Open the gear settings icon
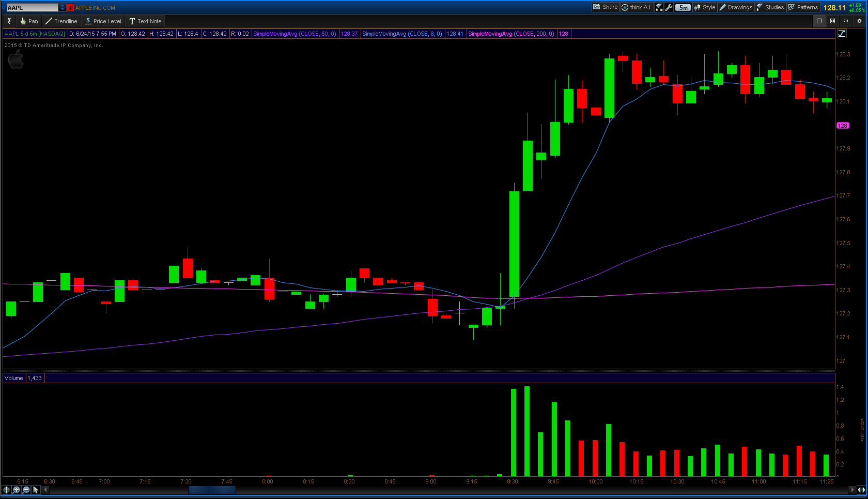This screenshot has width=868, height=499. [860, 21]
